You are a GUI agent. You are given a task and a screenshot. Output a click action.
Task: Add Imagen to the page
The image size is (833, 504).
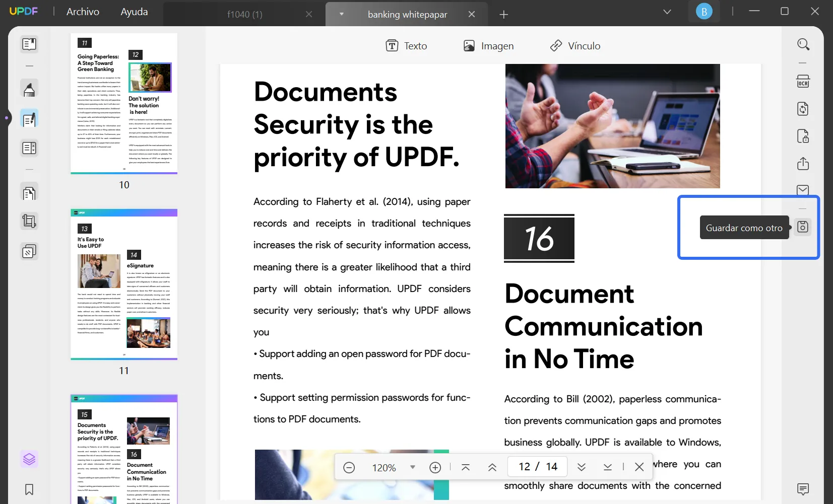488,46
